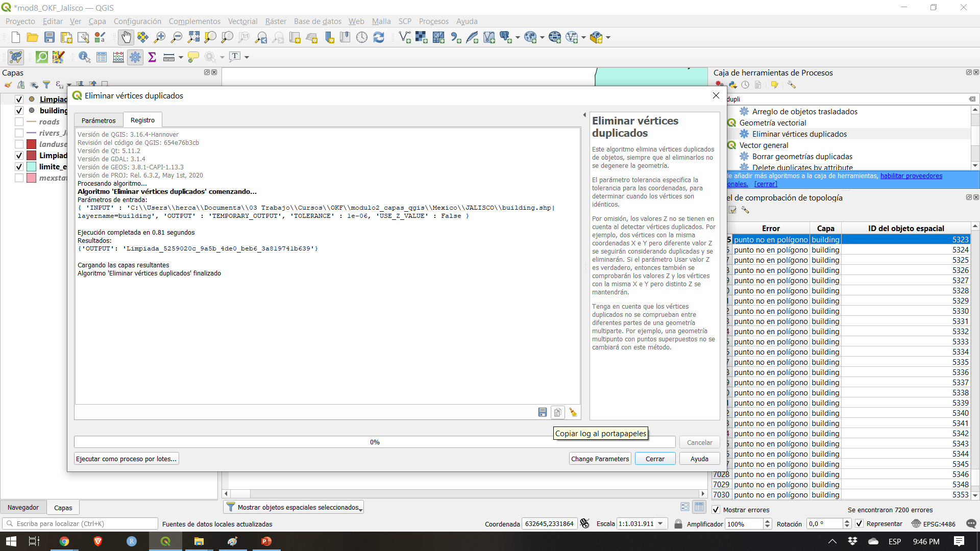
Task: Open Python scripts menu in toolbox panel
Action: coord(733,85)
